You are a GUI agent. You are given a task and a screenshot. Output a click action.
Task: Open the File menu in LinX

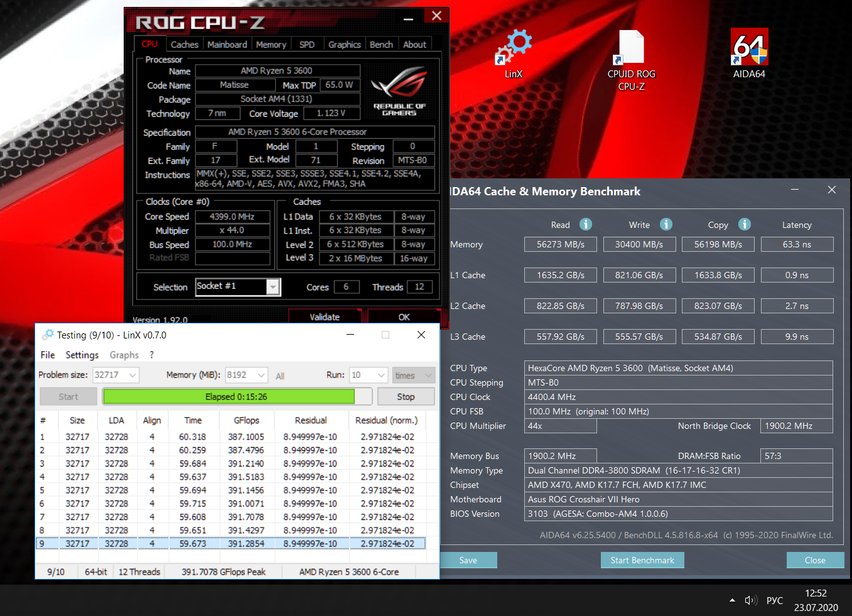point(48,355)
